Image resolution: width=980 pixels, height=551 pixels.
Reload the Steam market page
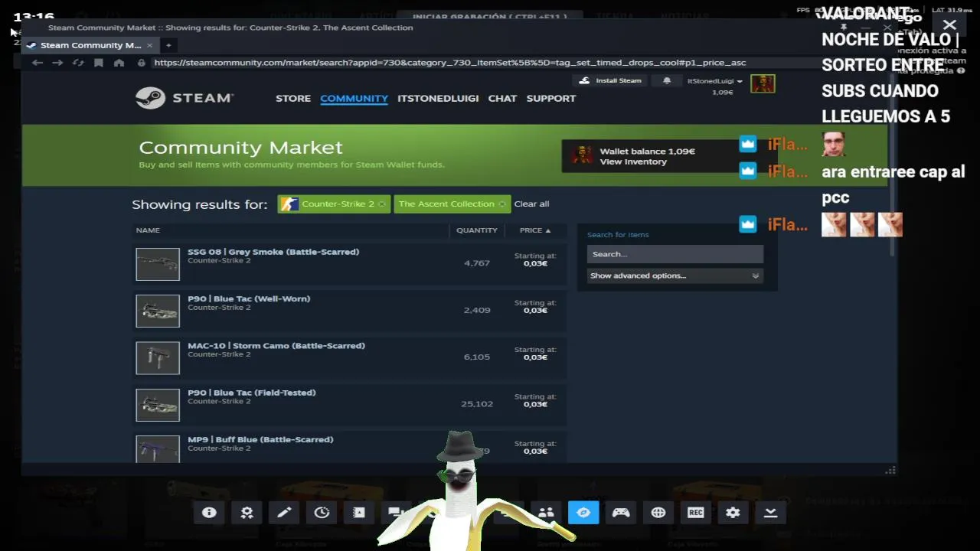tap(78, 63)
